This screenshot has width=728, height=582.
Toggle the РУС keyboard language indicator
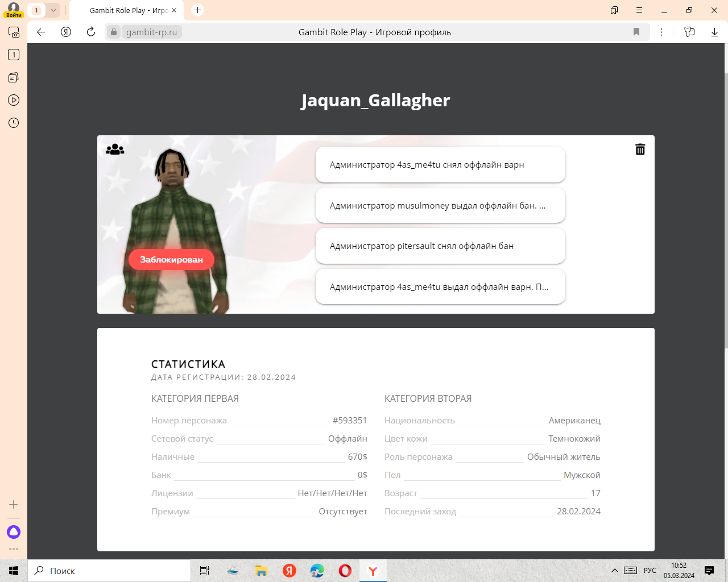click(x=650, y=571)
